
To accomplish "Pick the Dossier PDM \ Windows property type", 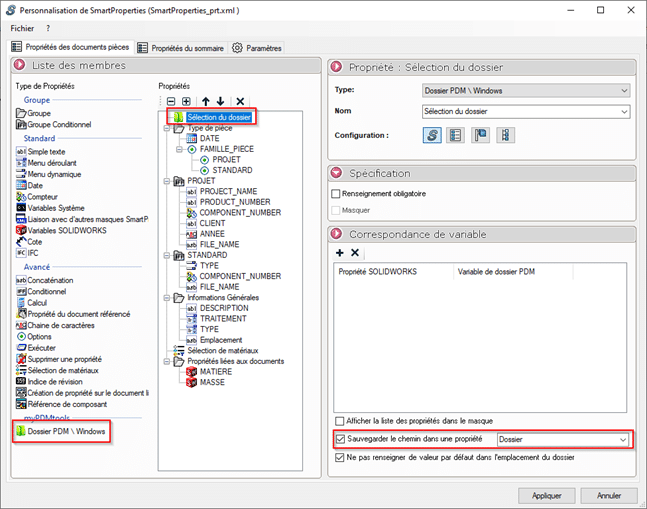I will 61,431.
